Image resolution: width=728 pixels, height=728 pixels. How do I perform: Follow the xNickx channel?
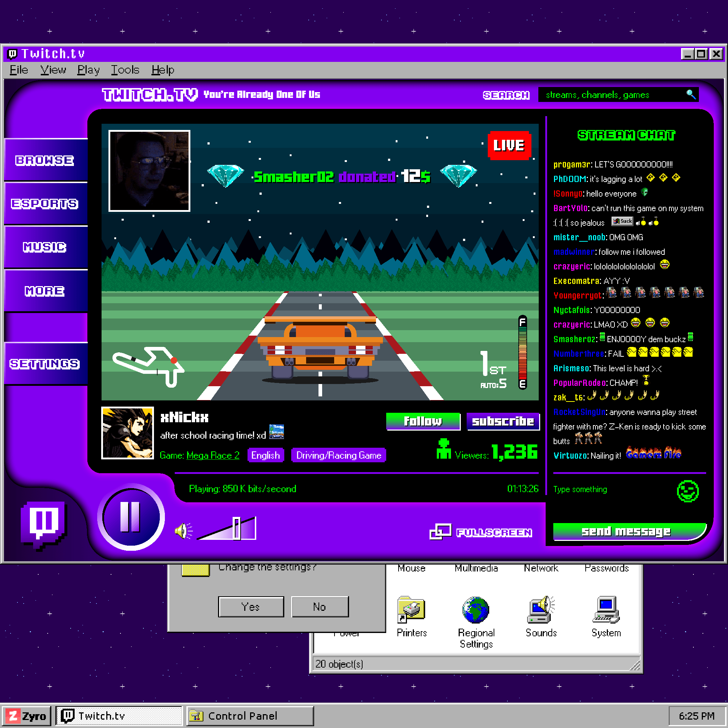(x=423, y=421)
